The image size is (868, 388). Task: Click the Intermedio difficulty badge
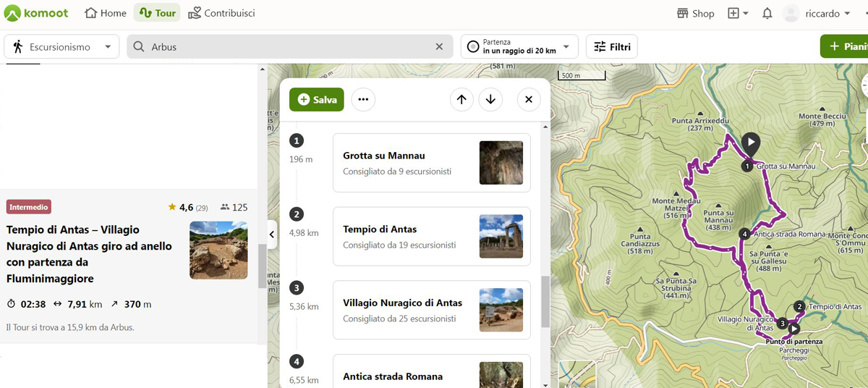(x=29, y=207)
